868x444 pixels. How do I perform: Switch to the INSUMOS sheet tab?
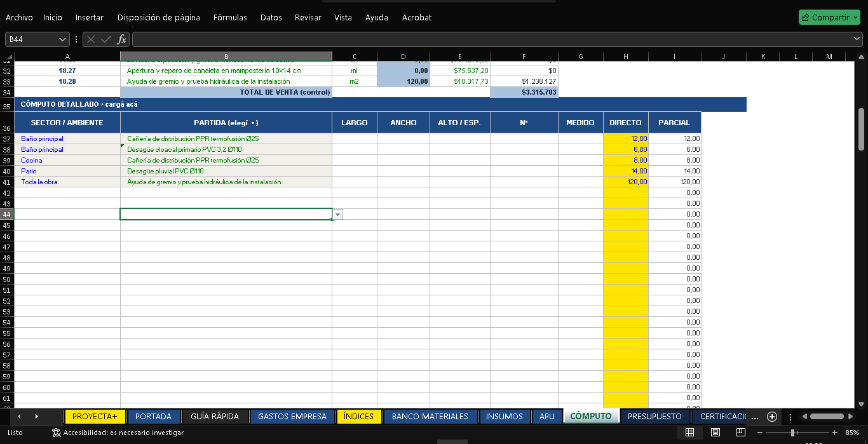coord(505,417)
